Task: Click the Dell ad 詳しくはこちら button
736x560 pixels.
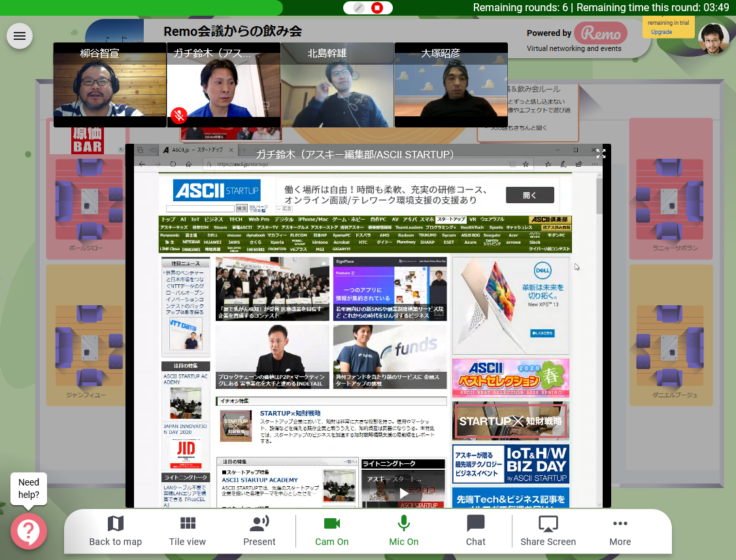Action: tap(542, 333)
